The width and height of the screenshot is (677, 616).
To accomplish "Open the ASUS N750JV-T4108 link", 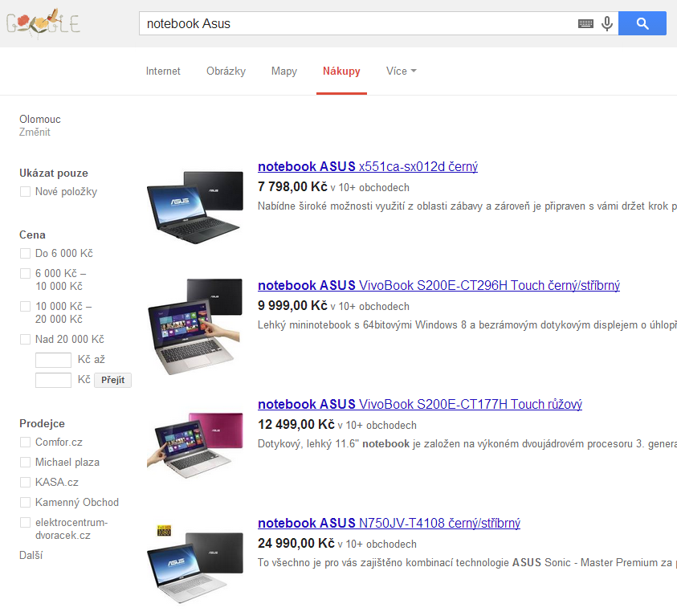I will pyautogui.click(x=389, y=523).
